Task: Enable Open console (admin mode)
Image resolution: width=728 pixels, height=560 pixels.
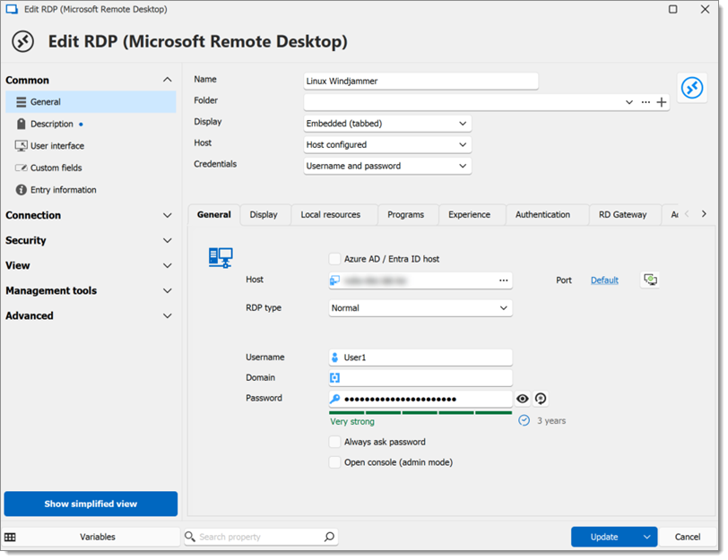Action: coord(334,462)
